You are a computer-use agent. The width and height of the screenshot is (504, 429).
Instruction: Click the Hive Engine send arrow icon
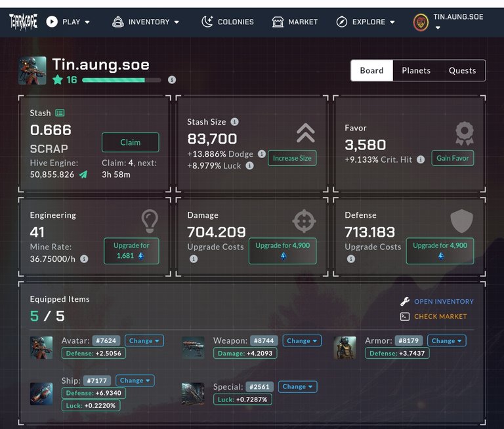pyautogui.click(x=83, y=174)
